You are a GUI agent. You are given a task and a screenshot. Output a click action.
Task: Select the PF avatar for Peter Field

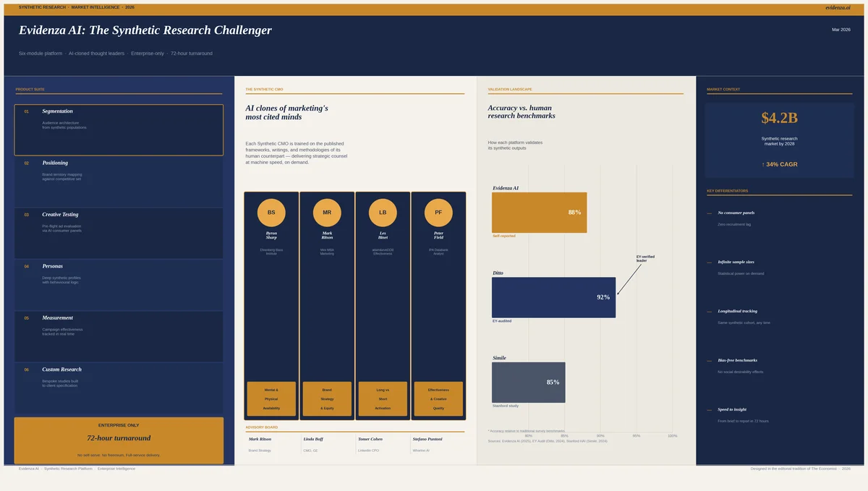(438, 213)
